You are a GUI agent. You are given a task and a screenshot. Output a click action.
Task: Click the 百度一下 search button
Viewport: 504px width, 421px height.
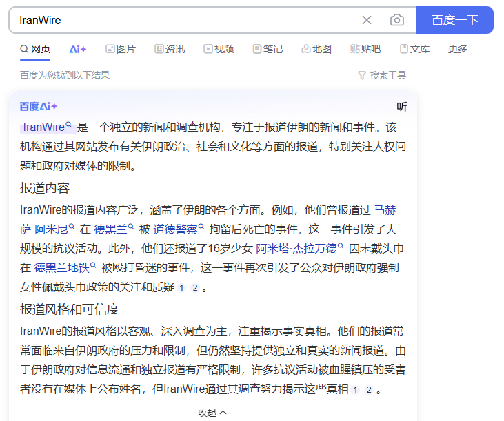[455, 20]
